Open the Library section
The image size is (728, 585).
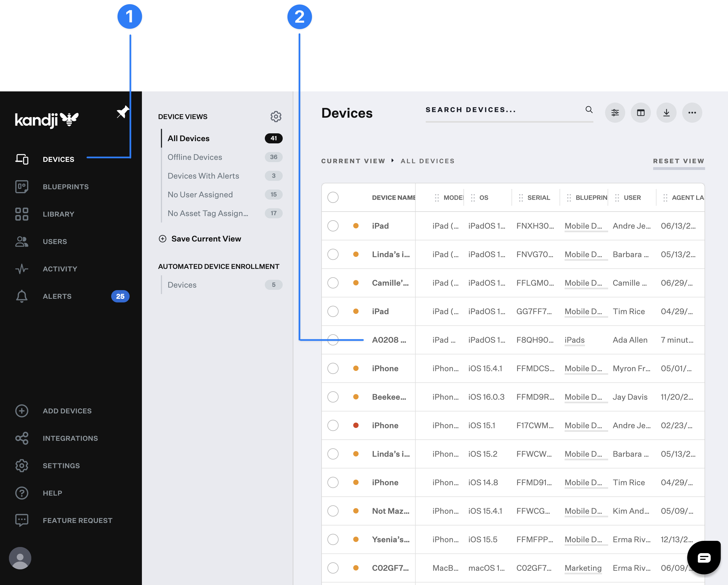tap(58, 214)
